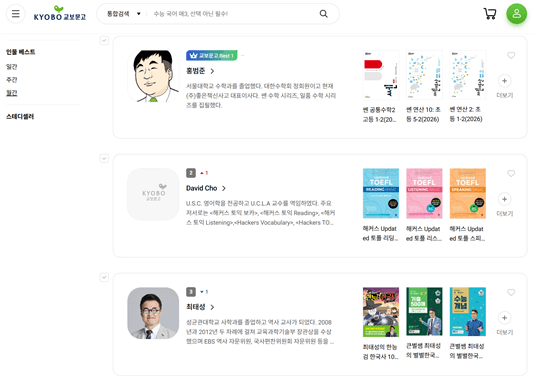Tick the checkbox for 최태성 card
The width and height of the screenshot is (534, 384).
click(x=104, y=277)
